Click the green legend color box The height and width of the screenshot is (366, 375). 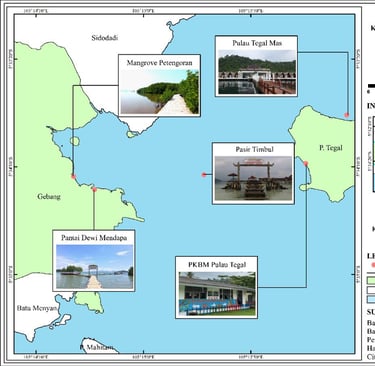tap(371, 280)
